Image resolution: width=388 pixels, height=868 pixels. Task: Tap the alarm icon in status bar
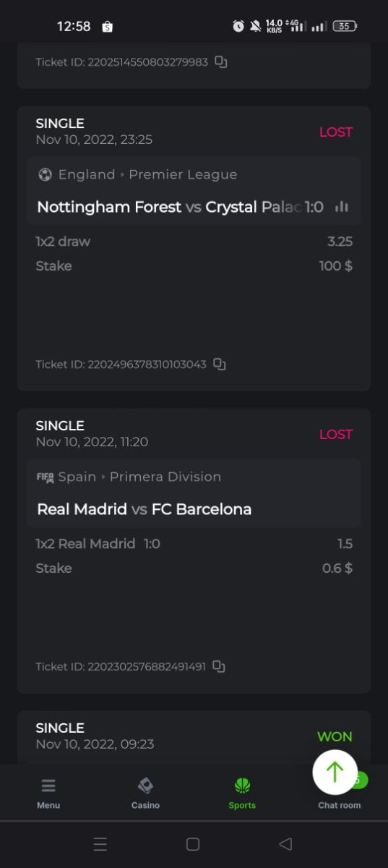pos(238,26)
